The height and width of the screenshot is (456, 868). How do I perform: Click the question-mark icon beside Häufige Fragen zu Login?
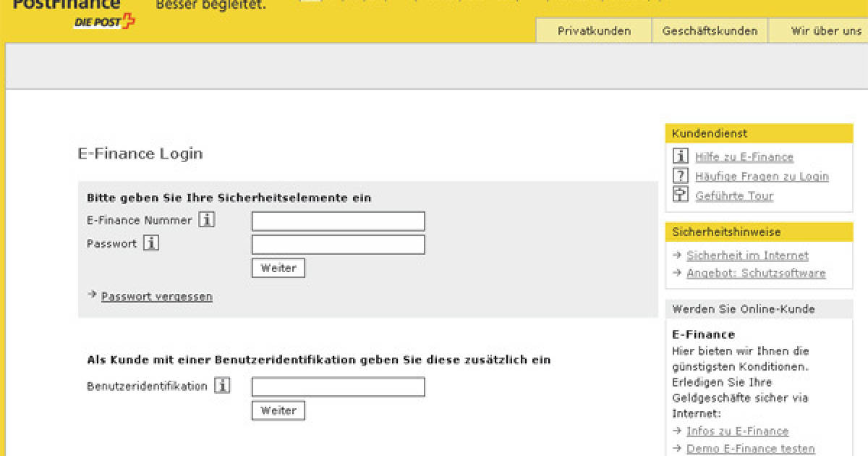[678, 175]
